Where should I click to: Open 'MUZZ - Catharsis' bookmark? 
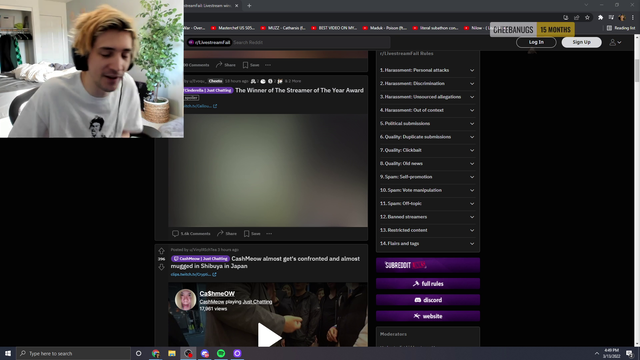pos(283,28)
